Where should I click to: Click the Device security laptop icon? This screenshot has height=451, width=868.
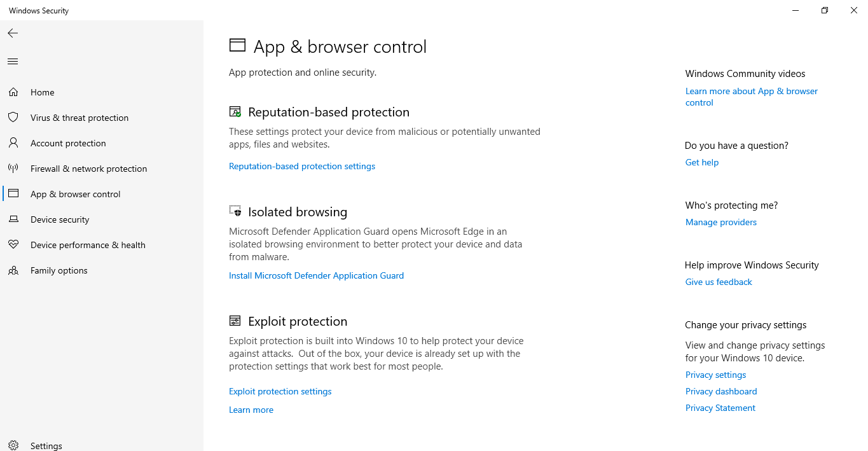(x=13, y=219)
